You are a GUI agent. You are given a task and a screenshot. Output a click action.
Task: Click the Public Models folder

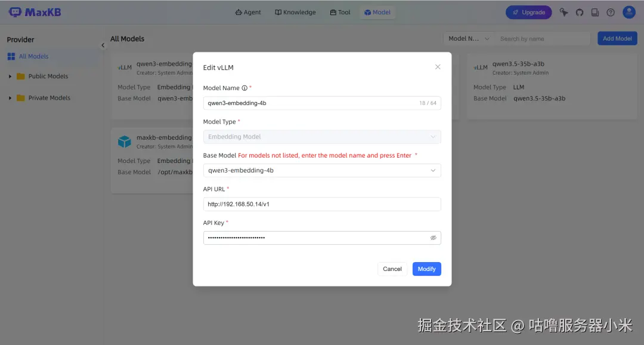[x=48, y=76]
